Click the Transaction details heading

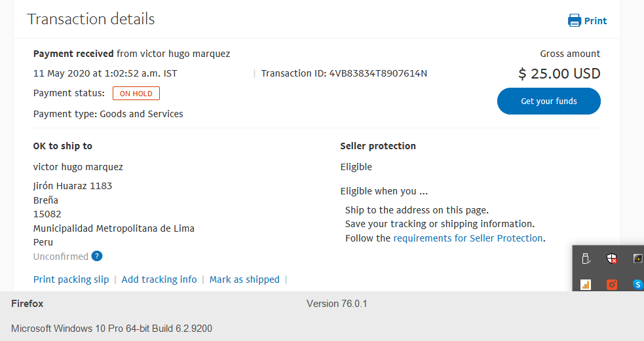91,19
